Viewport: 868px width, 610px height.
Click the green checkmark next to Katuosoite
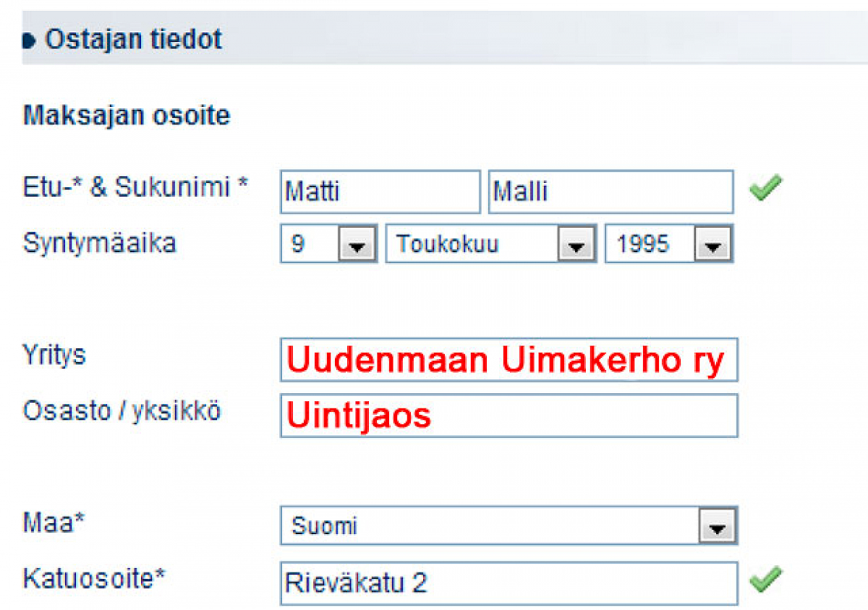tap(765, 580)
